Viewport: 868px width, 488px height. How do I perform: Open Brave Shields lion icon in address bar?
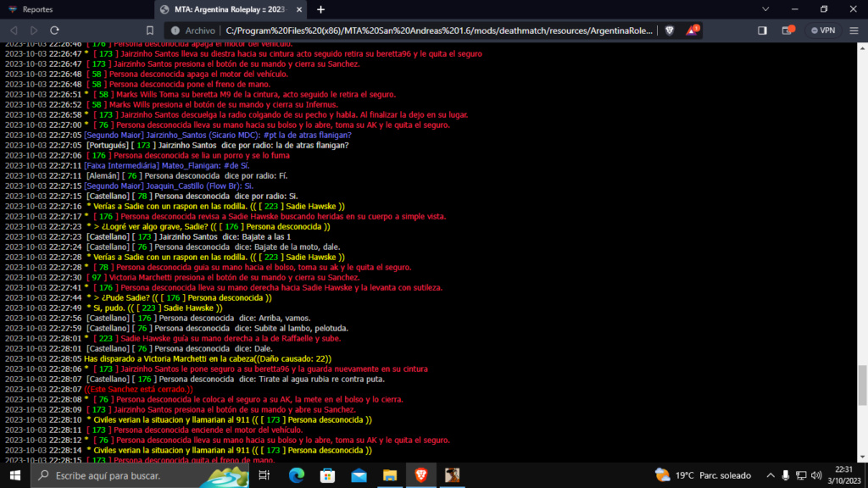click(670, 30)
